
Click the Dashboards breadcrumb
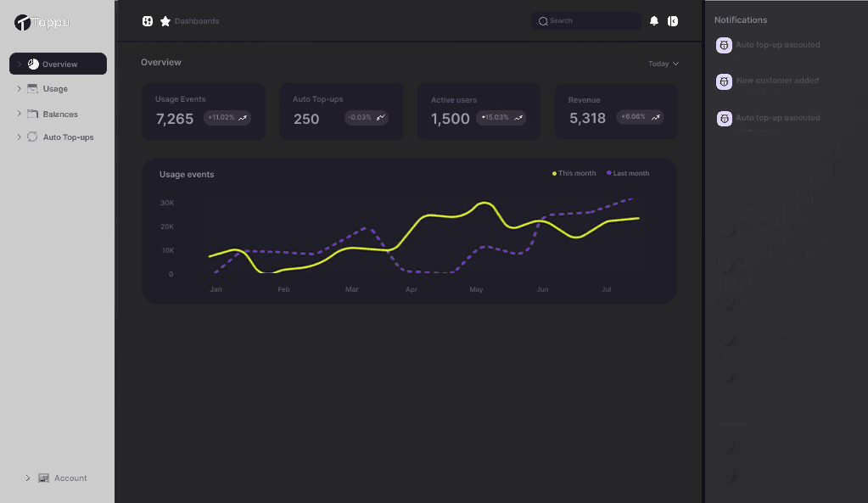point(197,21)
